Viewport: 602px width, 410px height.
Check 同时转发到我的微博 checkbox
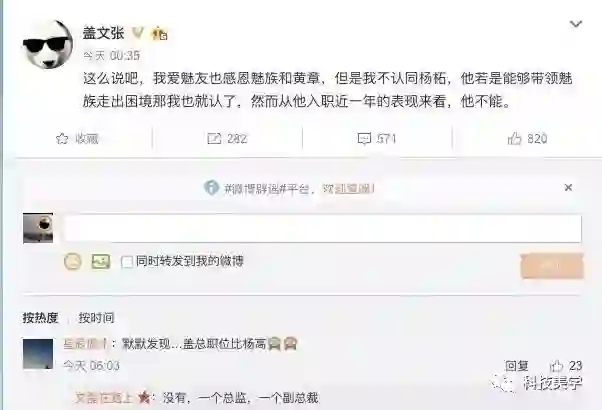126,262
